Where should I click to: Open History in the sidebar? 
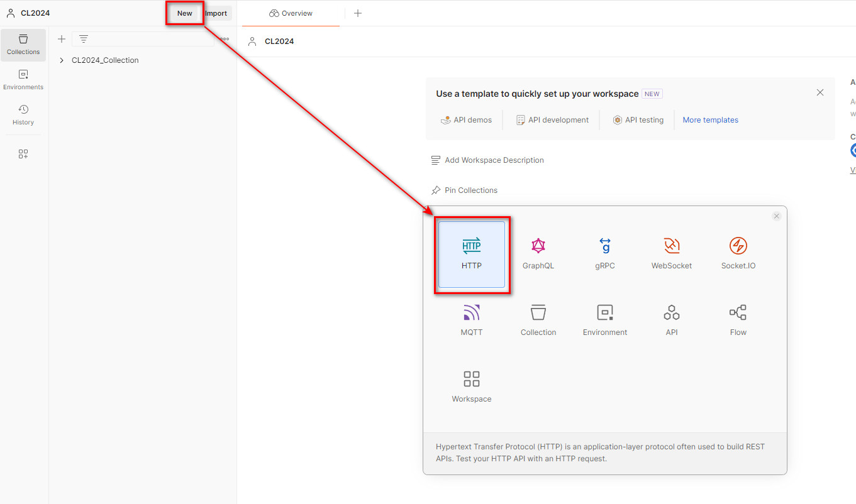[23, 115]
